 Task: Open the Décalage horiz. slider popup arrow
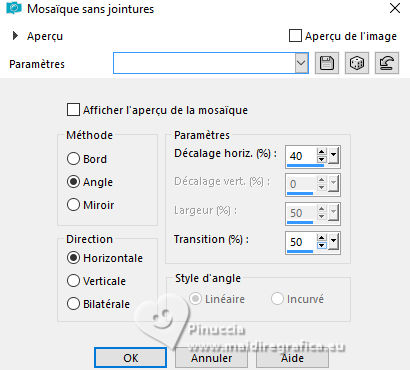tap(333, 156)
